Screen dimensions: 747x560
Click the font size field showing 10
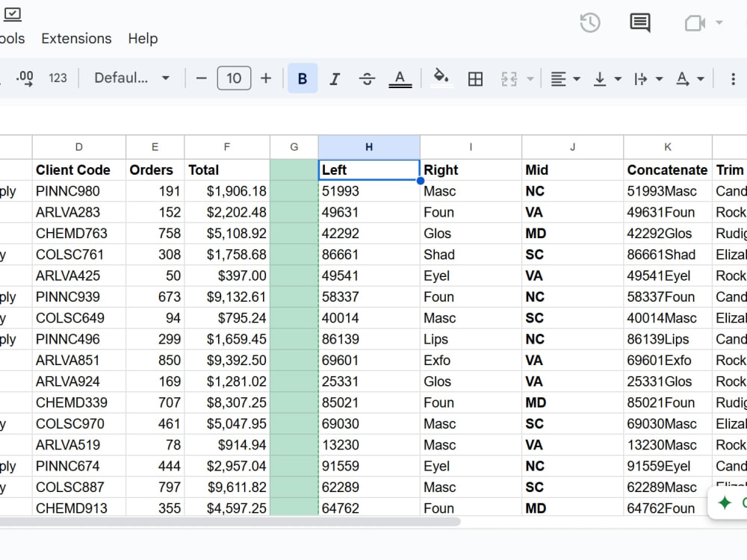(x=234, y=78)
